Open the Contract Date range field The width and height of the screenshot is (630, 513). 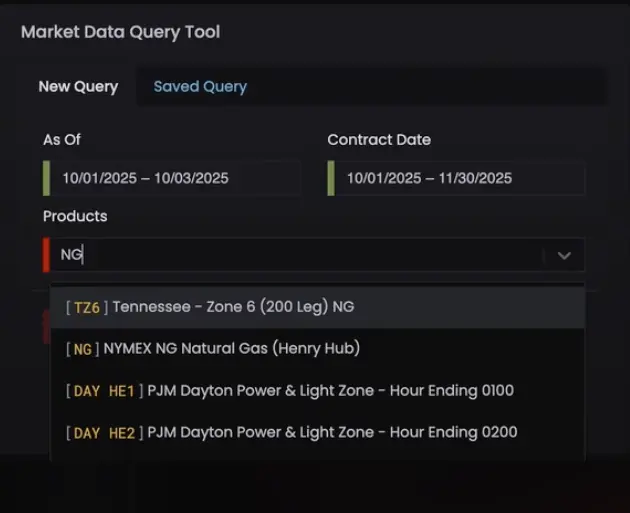pos(457,178)
